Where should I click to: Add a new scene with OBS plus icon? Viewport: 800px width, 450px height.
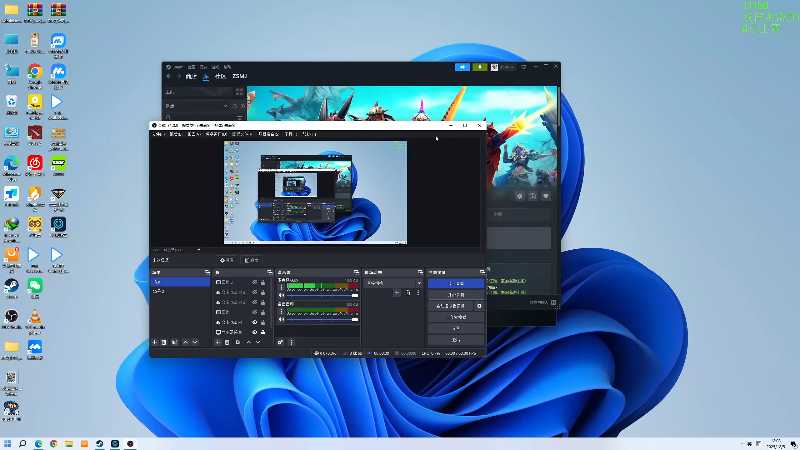(x=155, y=342)
